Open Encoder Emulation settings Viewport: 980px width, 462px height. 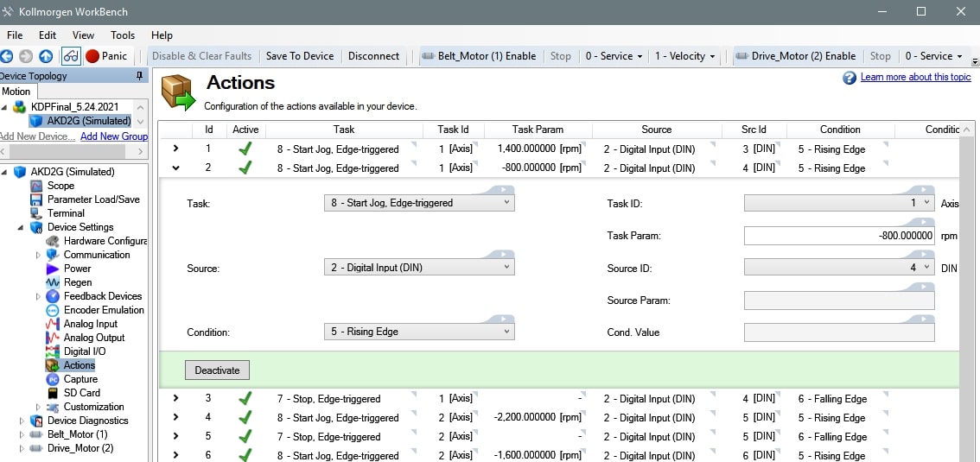tap(104, 310)
